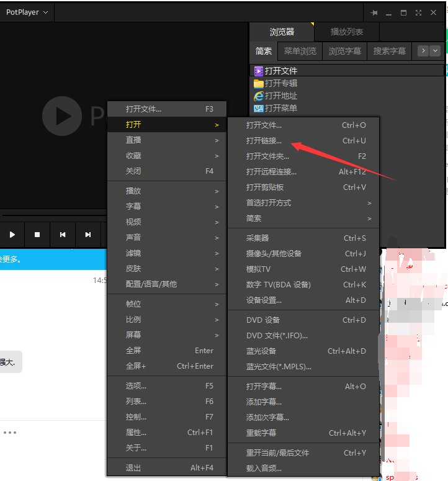Expand the 比例 submenu
This screenshot has width=448, height=481.
(x=167, y=320)
